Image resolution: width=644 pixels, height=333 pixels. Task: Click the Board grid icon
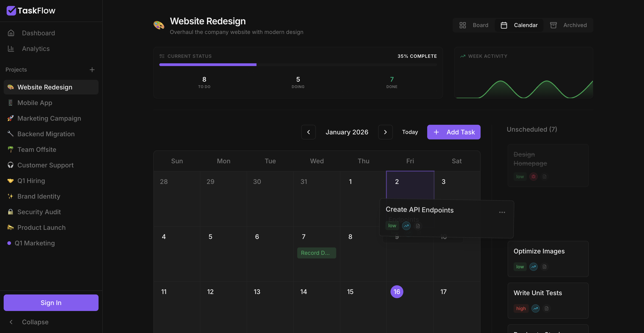click(x=463, y=25)
